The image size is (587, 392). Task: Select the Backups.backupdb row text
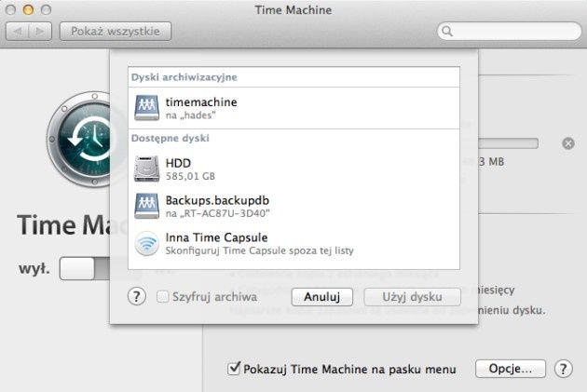coord(217,200)
